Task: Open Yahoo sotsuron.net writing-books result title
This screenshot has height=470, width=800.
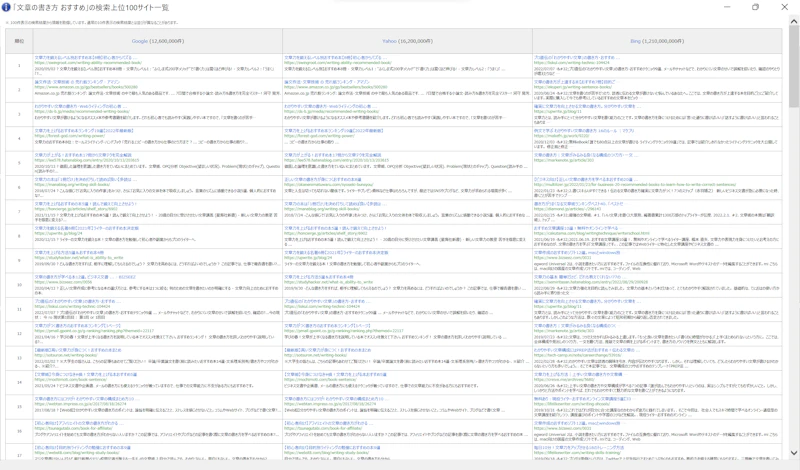Action: click(x=328, y=350)
